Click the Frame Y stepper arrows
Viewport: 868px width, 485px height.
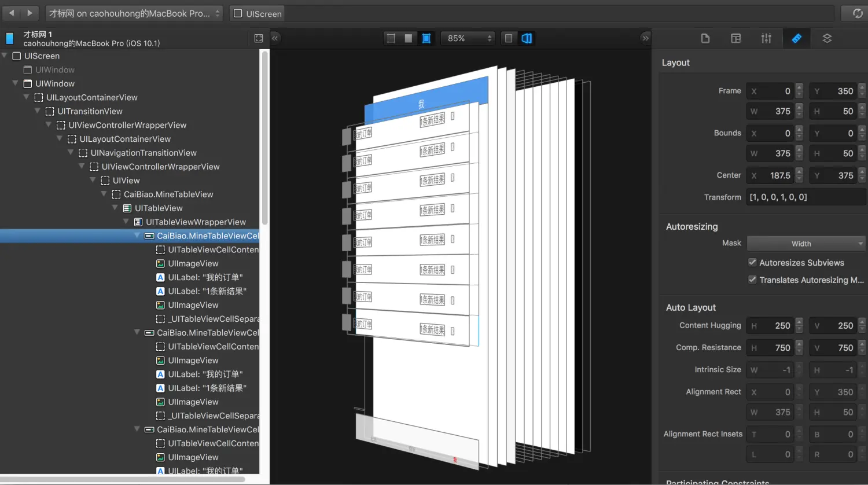pyautogui.click(x=862, y=91)
